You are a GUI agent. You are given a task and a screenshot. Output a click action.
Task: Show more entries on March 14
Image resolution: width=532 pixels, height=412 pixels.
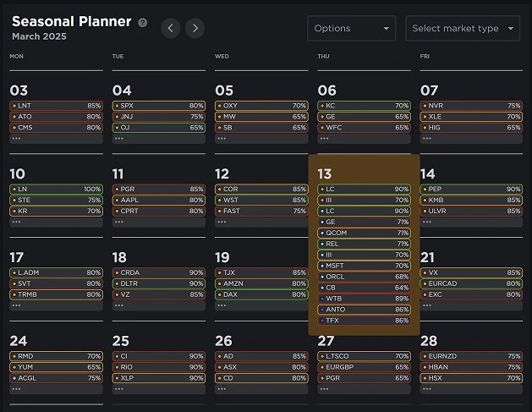[x=427, y=222]
